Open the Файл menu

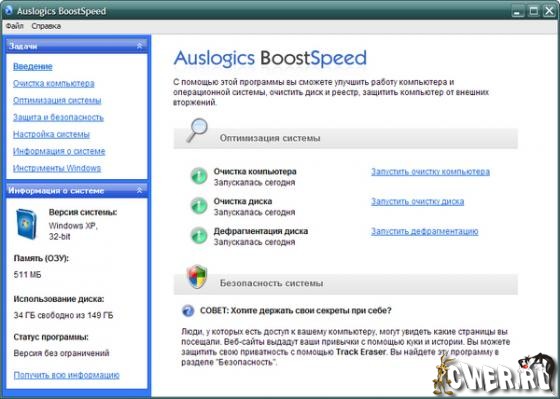click(15, 26)
